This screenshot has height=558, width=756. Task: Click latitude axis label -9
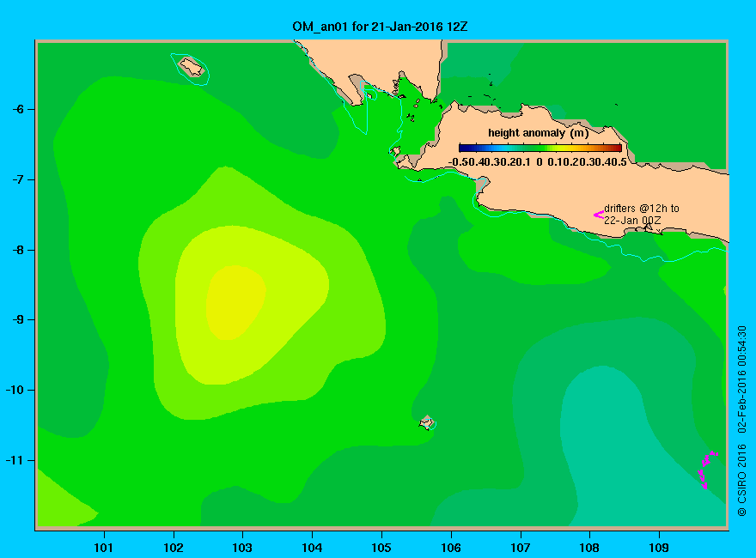(18, 320)
